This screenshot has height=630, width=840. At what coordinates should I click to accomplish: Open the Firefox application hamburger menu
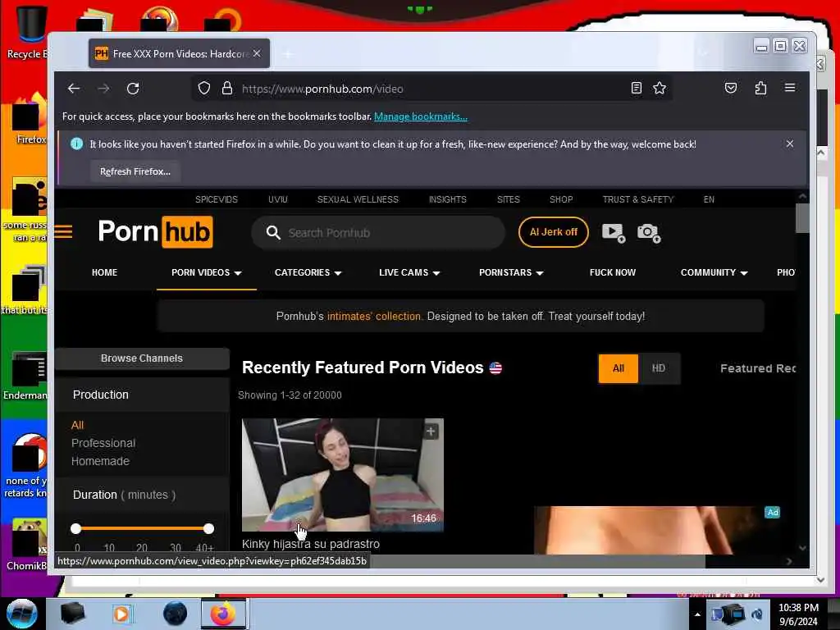(790, 88)
